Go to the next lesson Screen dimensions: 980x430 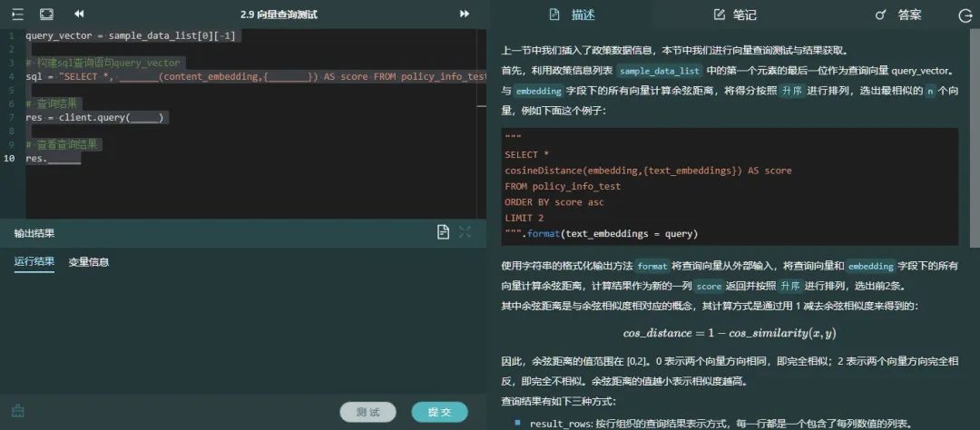click(x=465, y=14)
